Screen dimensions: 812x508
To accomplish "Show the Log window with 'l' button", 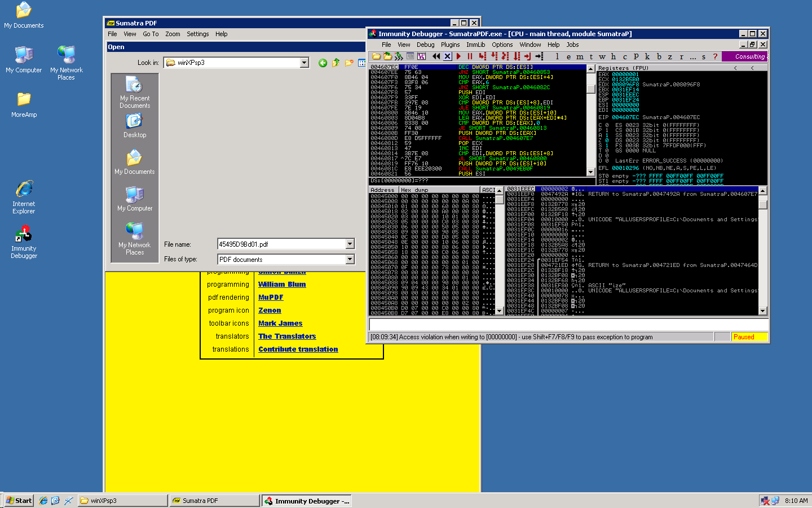I will (557, 56).
